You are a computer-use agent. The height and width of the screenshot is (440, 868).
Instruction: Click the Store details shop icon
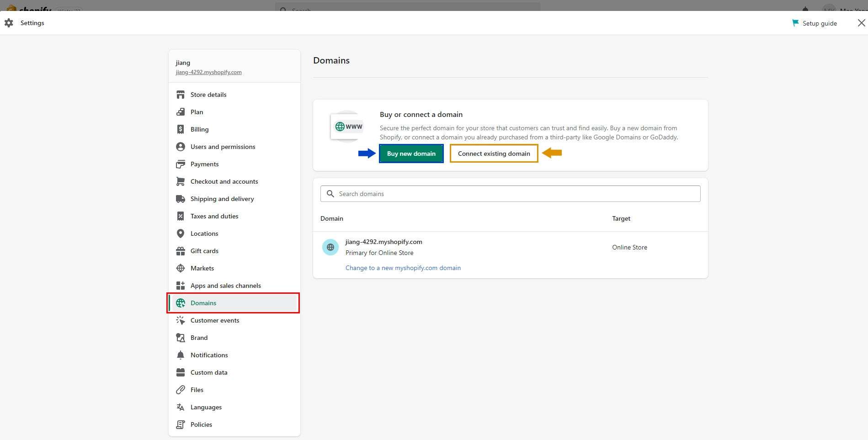[x=181, y=95]
